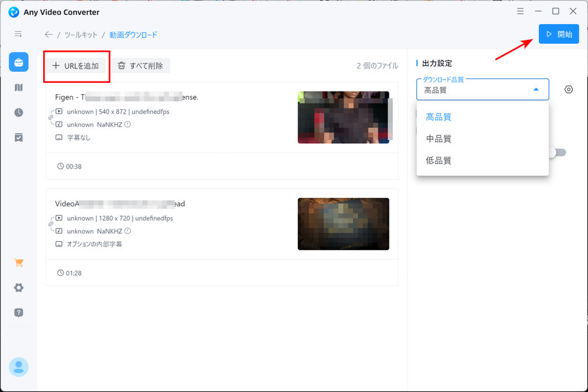Select 高品質 from the quality list
This screenshot has height=392, width=588.
[x=482, y=117]
